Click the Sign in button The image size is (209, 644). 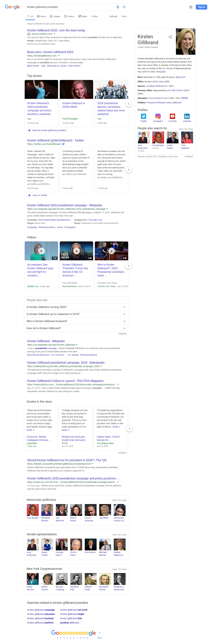[x=201, y=7]
